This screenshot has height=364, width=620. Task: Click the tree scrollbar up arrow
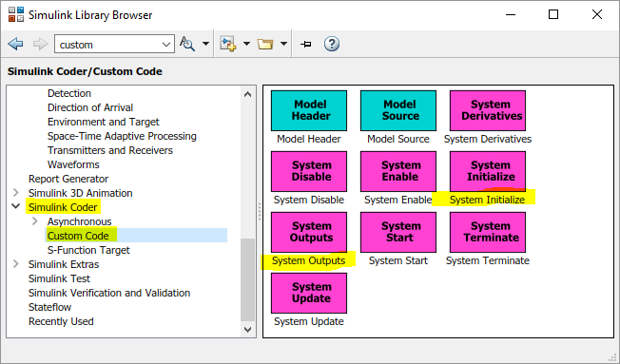click(248, 94)
